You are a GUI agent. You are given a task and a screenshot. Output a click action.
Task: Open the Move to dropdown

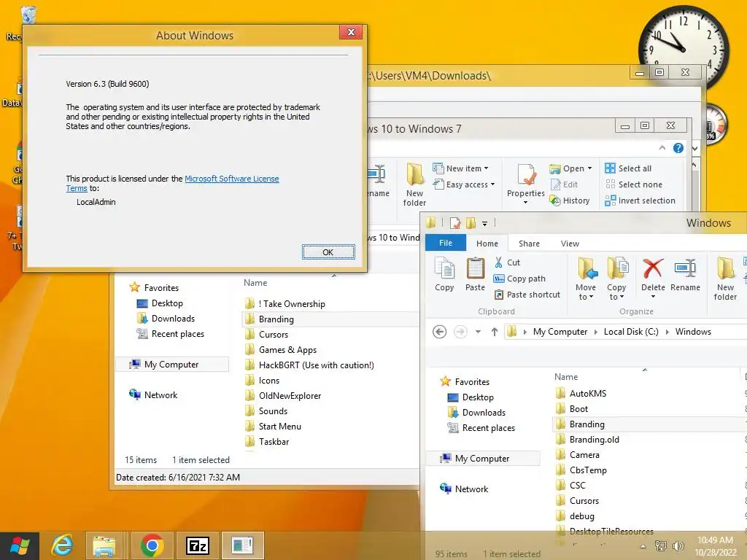[586, 279]
